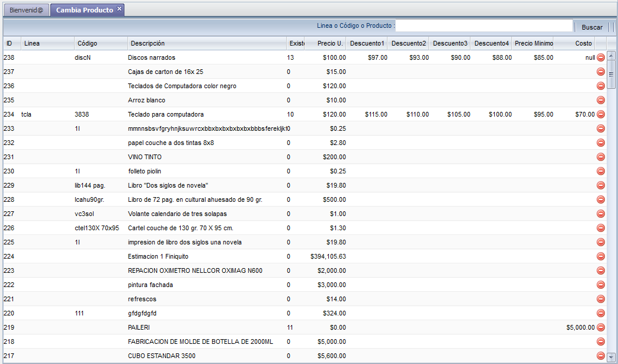Viewport: 618px width, 364px height.
Task: Click the scroll up arrow of grid
Action: pyautogui.click(x=611, y=55)
